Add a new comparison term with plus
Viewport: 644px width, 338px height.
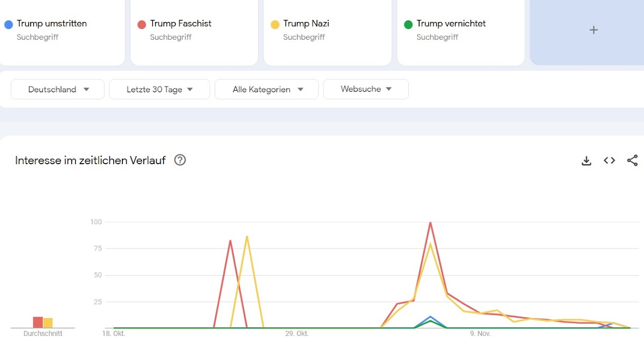[593, 30]
